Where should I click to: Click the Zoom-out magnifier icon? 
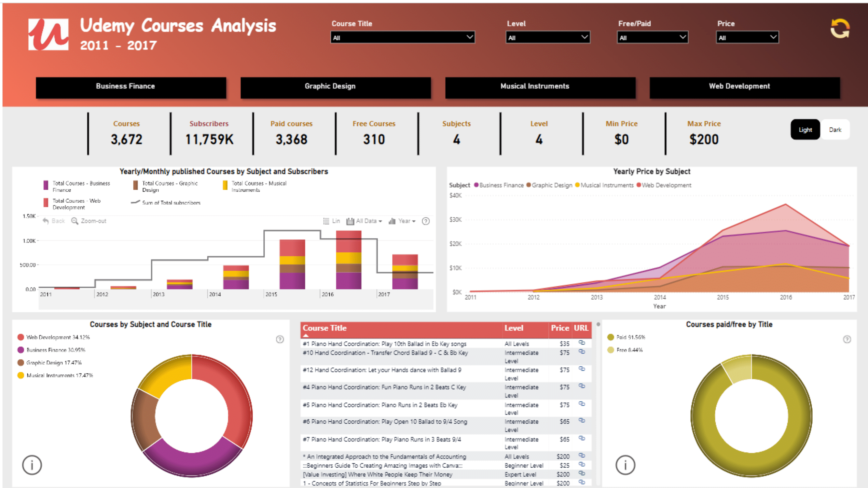pyautogui.click(x=75, y=221)
